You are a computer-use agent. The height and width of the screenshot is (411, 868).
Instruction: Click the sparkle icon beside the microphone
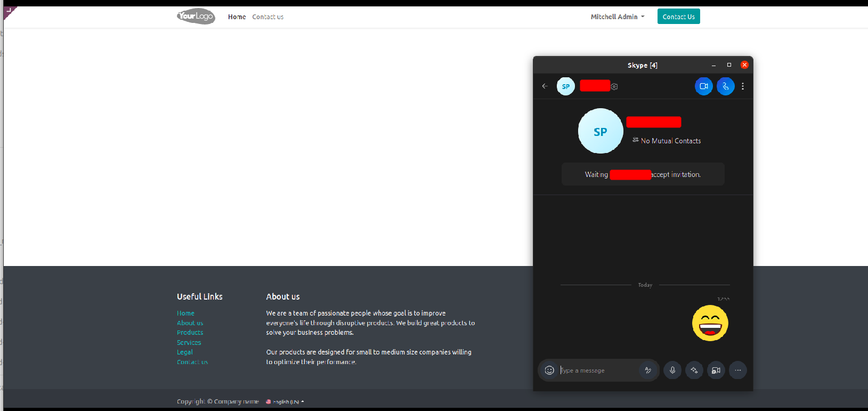point(694,370)
